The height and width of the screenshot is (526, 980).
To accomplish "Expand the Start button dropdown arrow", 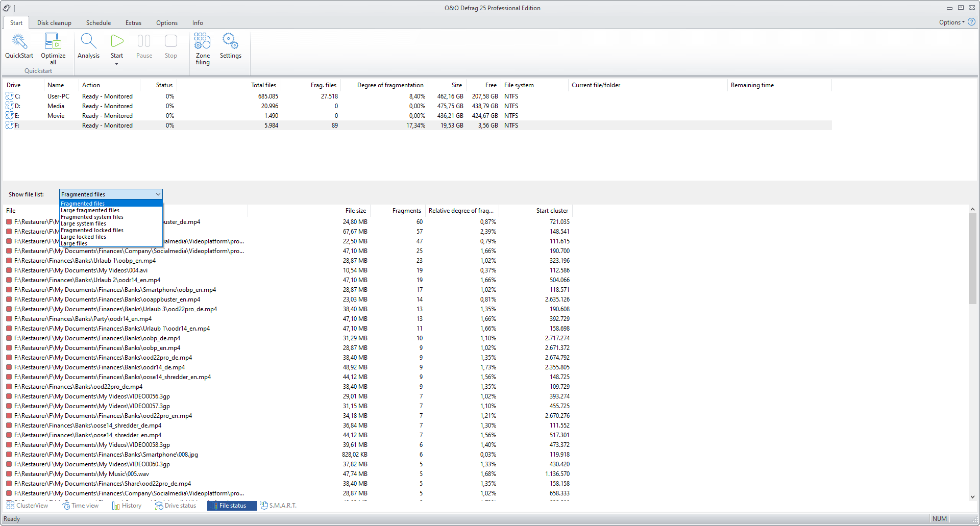I will (x=117, y=64).
